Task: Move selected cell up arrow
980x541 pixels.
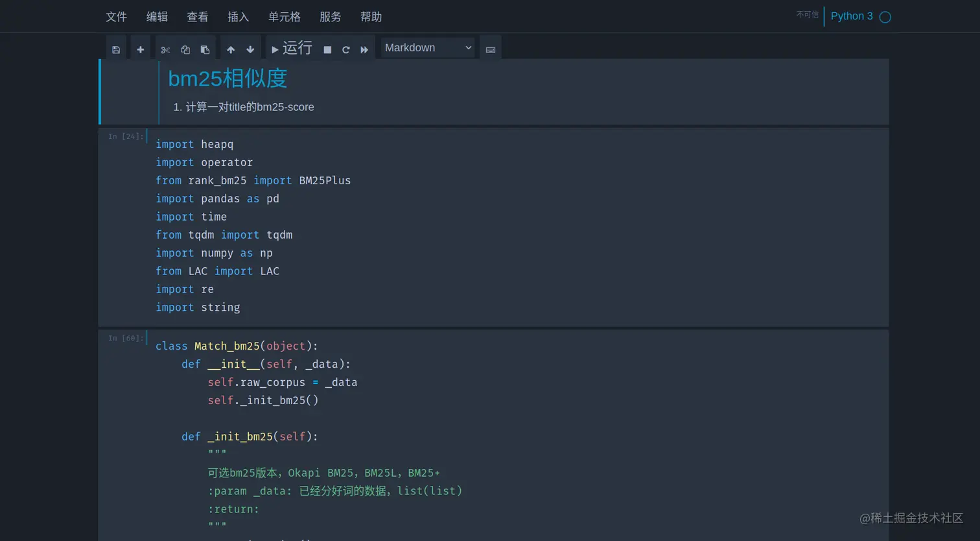Action: tap(231, 49)
